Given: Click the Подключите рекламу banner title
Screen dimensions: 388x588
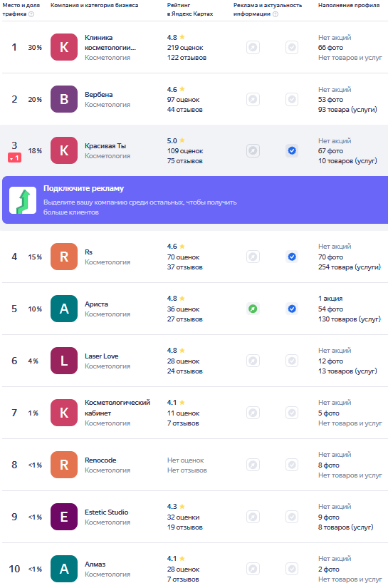Looking at the screenshot, I should (x=83, y=188).
